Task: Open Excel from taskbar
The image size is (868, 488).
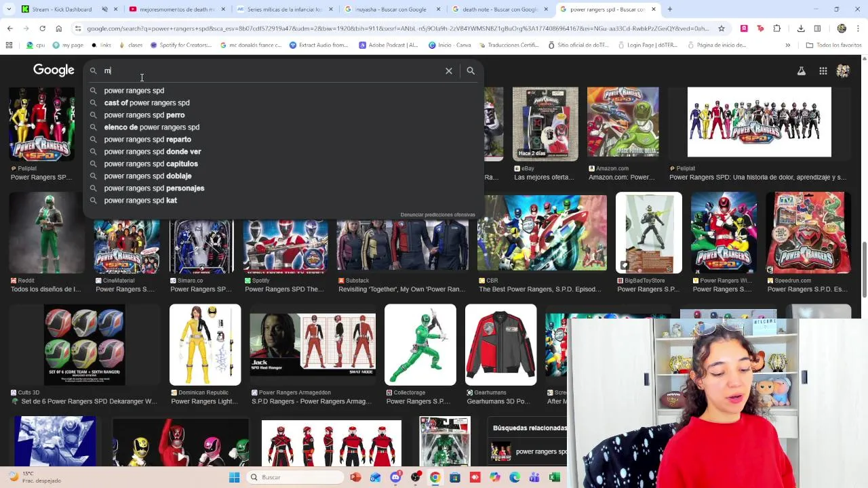Action: (x=554, y=477)
